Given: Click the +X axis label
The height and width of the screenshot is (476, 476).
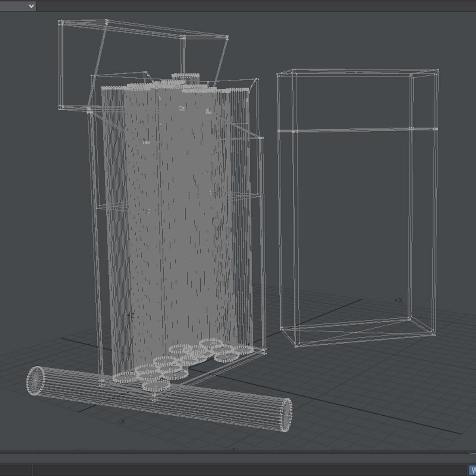Looking at the screenshot, I should point(398,301).
